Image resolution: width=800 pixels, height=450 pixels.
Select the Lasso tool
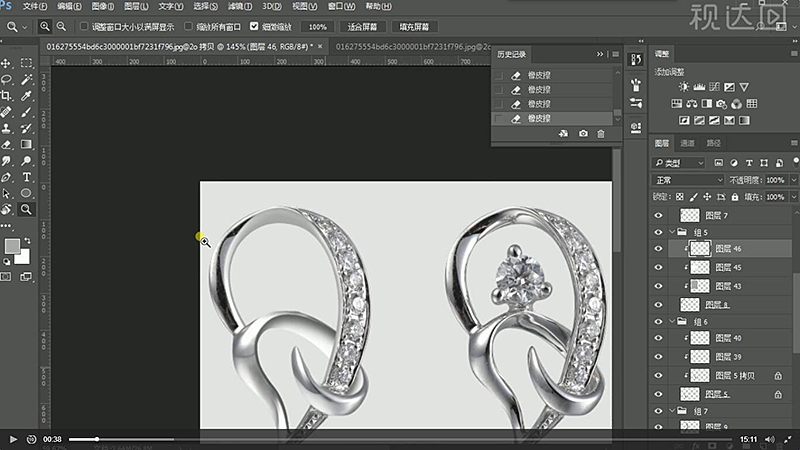coord(6,80)
